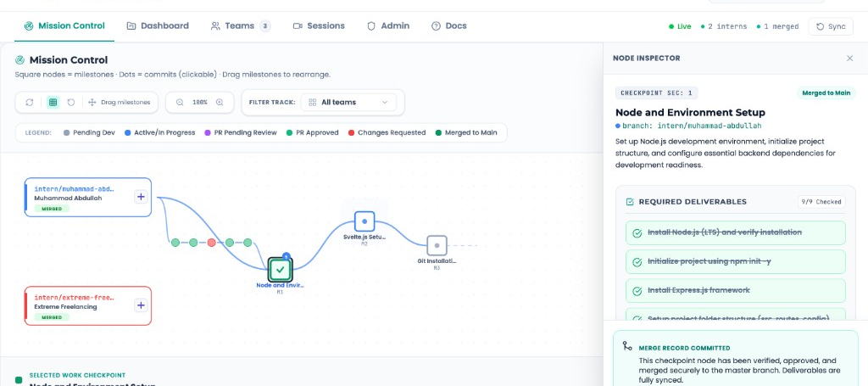Select the intern/extreme-free.. branch label
This screenshot has height=386, width=868.
[x=75, y=298]
